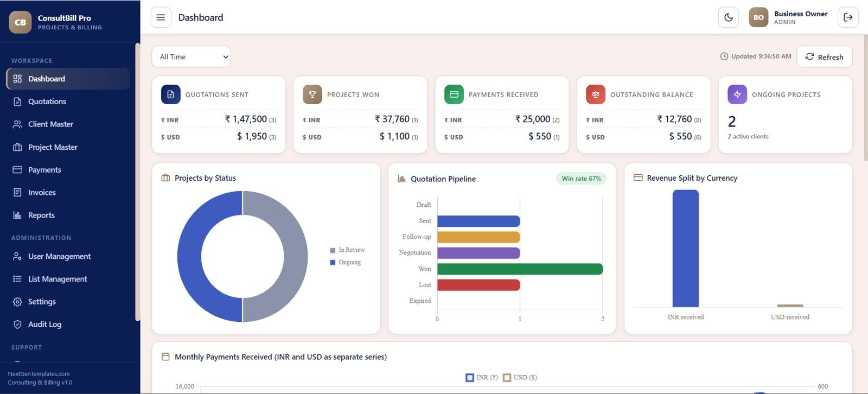Click the sidebar vertical scrollbar

137,182
